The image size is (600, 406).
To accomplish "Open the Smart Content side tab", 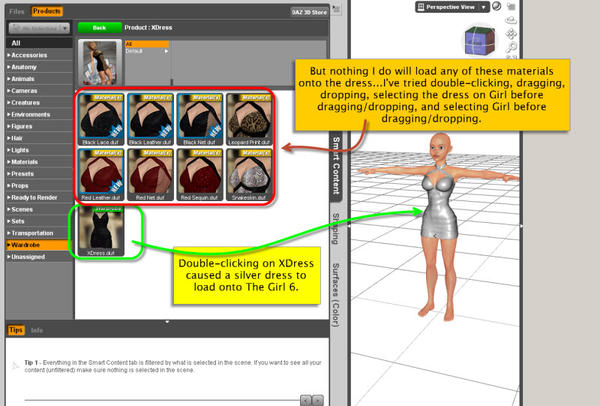I will click(x=336, y=165).
